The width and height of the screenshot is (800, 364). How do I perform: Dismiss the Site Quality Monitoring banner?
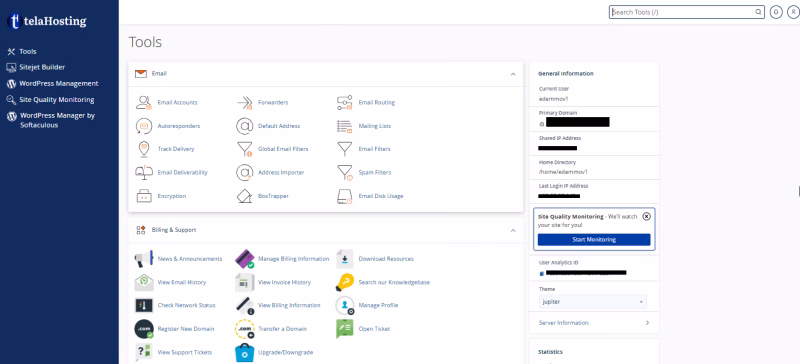pos(646,216)
